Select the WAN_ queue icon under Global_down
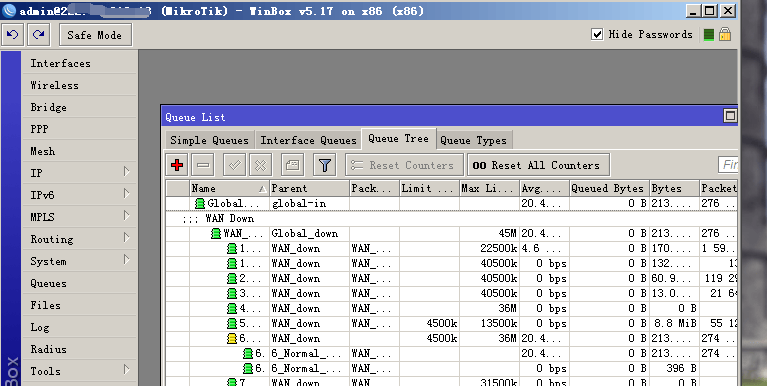 216,233
